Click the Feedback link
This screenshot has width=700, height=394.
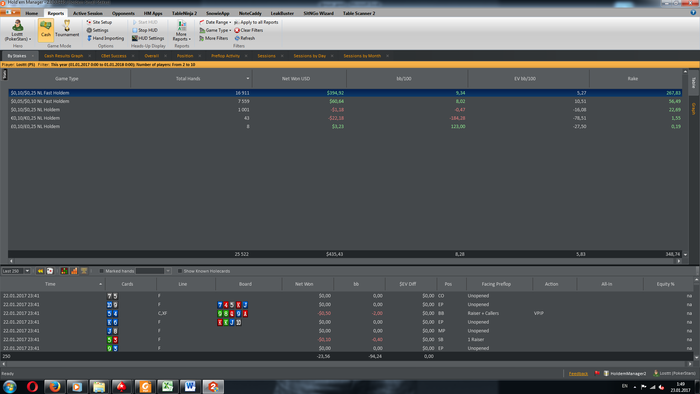[578, 373]
